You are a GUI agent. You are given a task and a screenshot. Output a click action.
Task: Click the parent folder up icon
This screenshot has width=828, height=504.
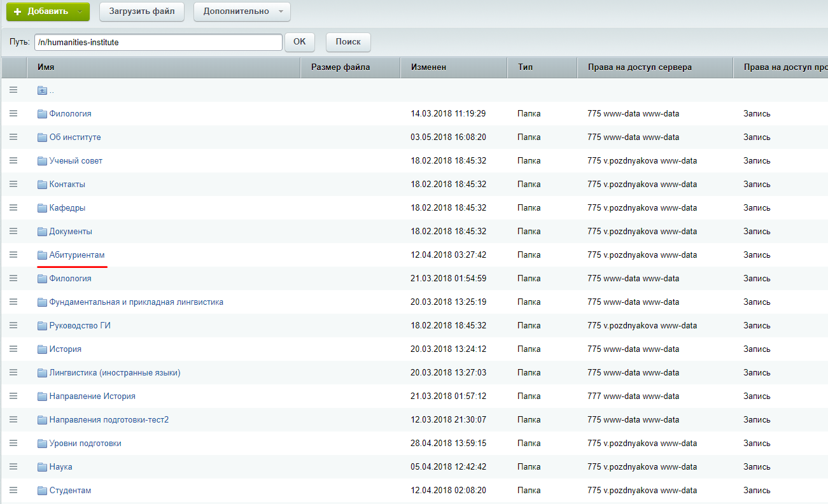point(43,90)
